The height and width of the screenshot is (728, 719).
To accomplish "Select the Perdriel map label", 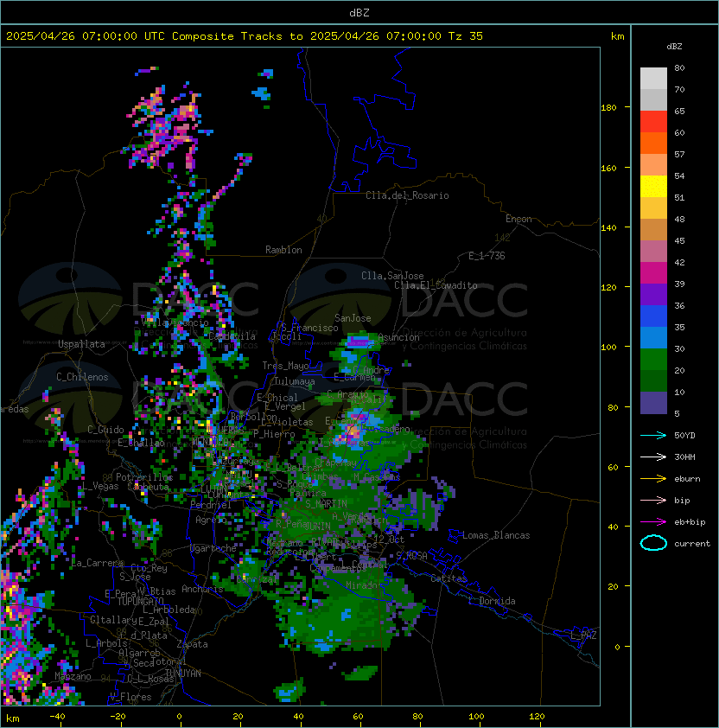I will pos(211,505).
